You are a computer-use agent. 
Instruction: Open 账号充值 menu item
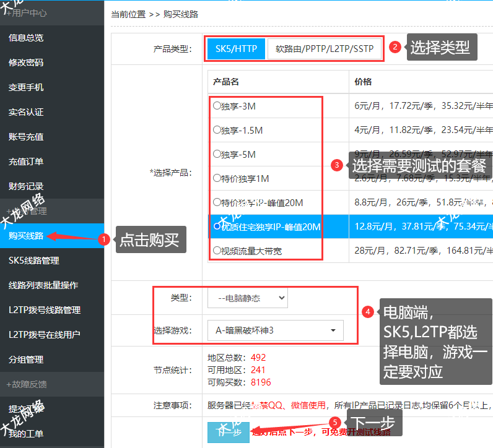26,137
